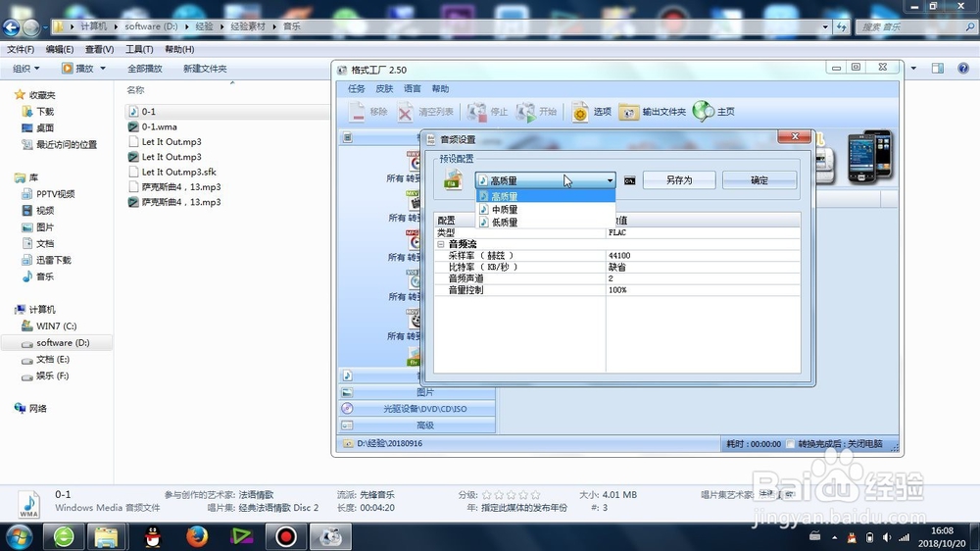Click 全部播放 in Explorer toolbar

click(x=144, y=69)
